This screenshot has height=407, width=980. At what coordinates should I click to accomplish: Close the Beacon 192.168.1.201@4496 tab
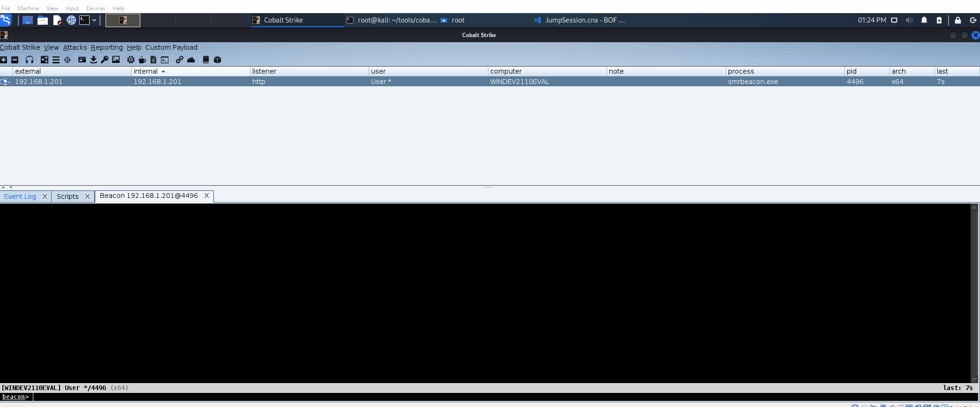(x=206, y=196)
